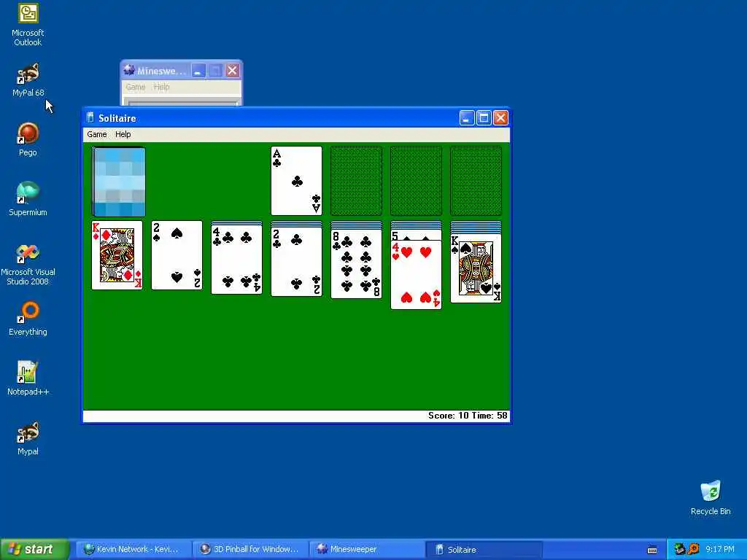Click the fourth empty foundation slot
Viewport: 747px width, 560px height.
coord(476,181)
